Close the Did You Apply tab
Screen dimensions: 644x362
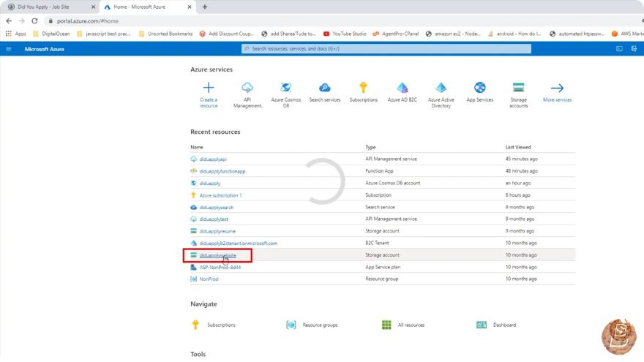click(x=93, y=7)
